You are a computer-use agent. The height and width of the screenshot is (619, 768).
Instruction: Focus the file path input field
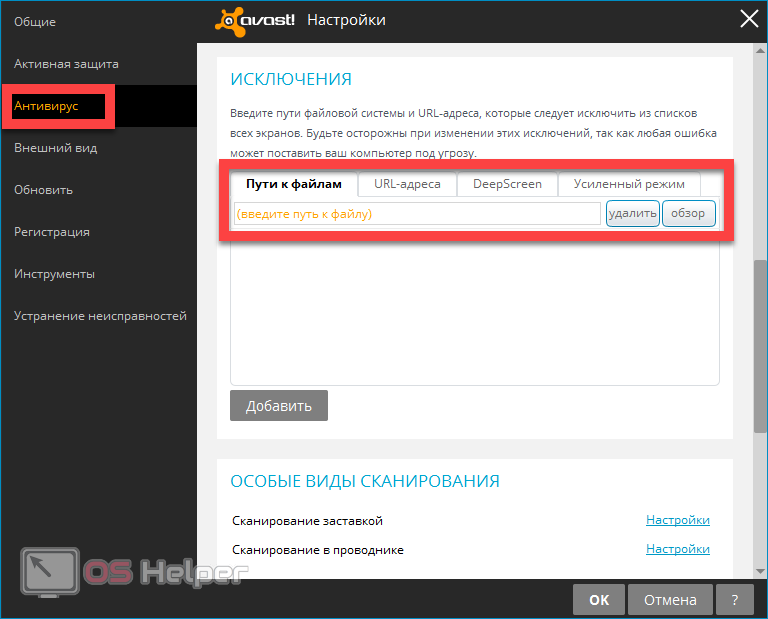click(417, 214)
